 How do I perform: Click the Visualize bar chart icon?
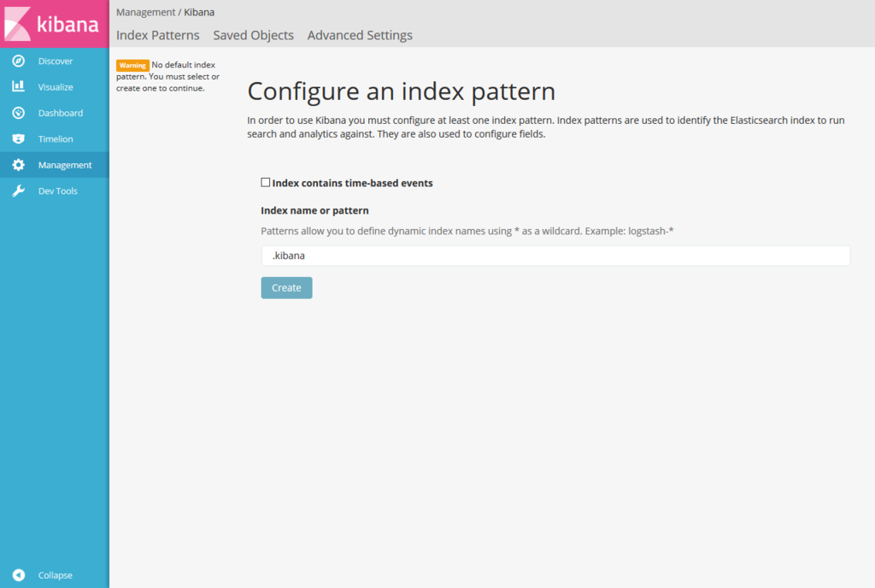click(19, 86)
